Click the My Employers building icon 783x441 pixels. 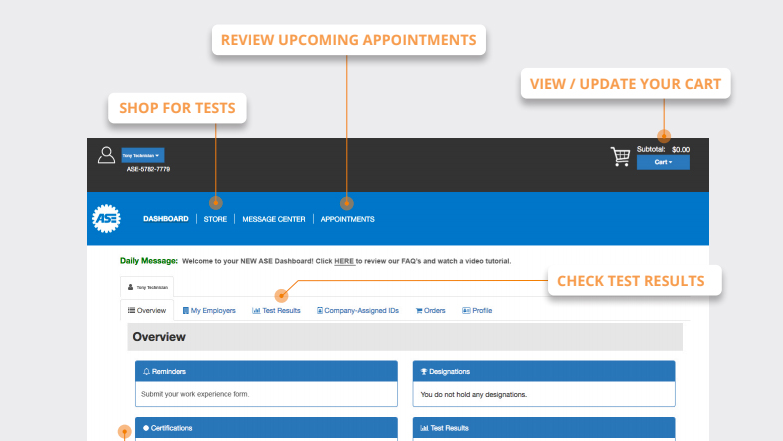coord(186,311)
